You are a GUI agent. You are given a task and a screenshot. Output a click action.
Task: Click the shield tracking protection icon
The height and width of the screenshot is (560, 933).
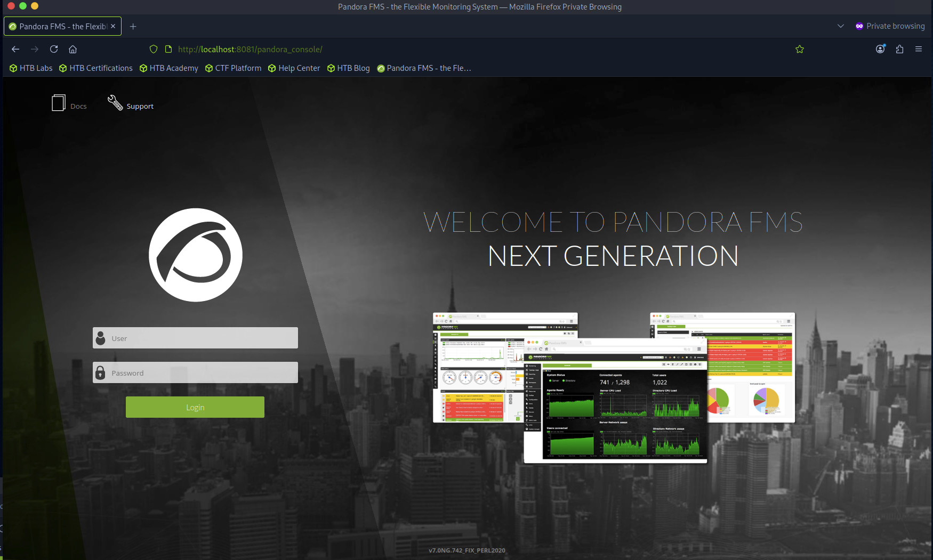[154, 49]
